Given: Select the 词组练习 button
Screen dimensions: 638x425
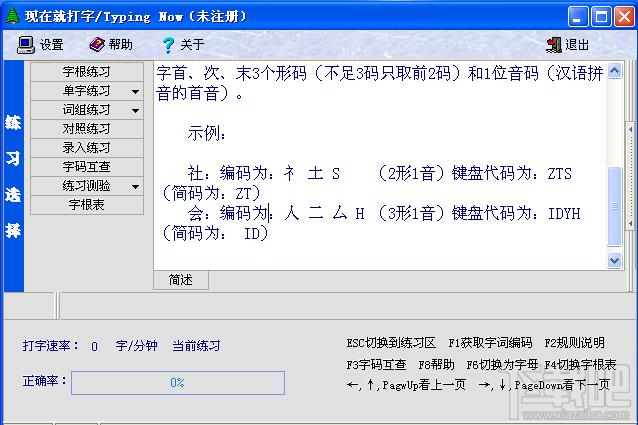Looking at the screenshot, I should point(87,110).
